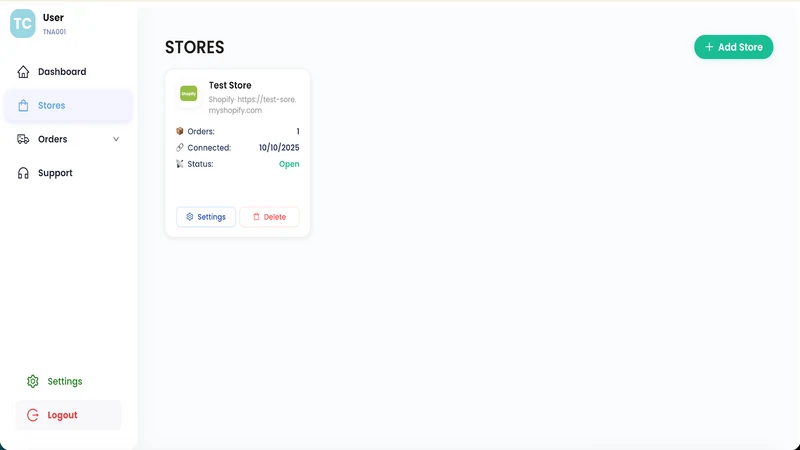Click the link icon beside Connected
Image resolution: width=800 pixels, height=450 pixels.
180,147
